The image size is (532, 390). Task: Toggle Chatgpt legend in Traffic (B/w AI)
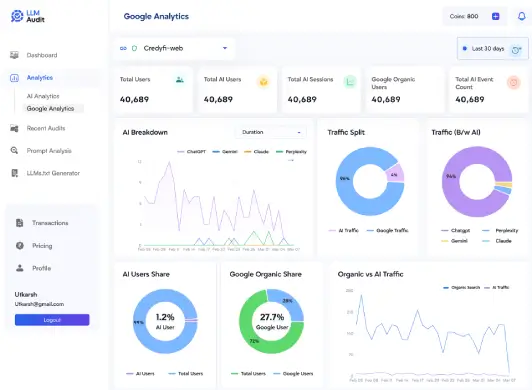pos(455,230)
